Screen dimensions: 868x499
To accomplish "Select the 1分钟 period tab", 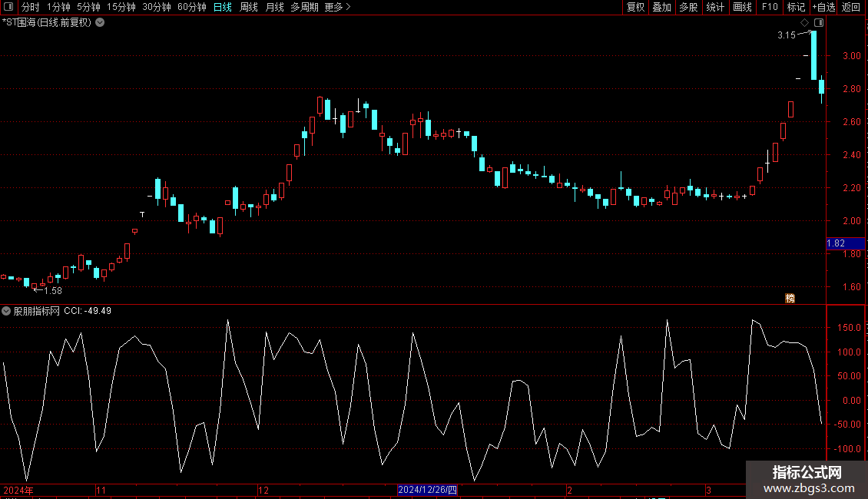I will (58, 7).
